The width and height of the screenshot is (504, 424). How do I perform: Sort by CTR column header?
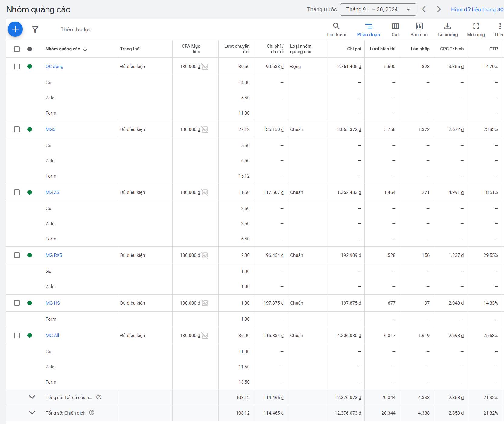pos(493,49)
